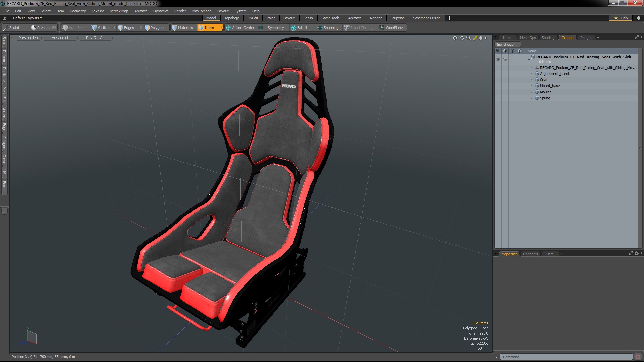
Task: Open the Default Layouts dropdown
Action: (28, 18)
